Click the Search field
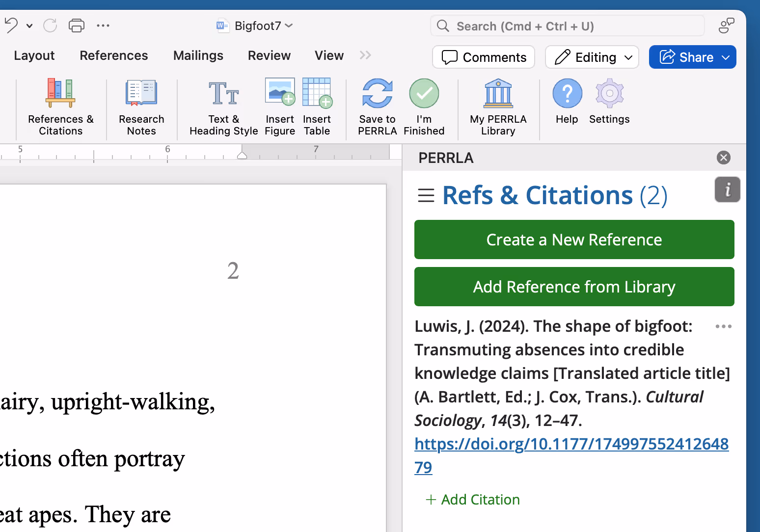The height and width of the screenshot is (532, 760). coord(568,26)
